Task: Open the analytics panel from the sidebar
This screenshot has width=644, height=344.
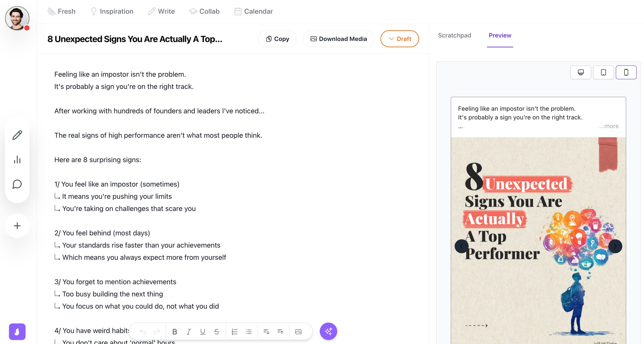Action: pos(17,160)
